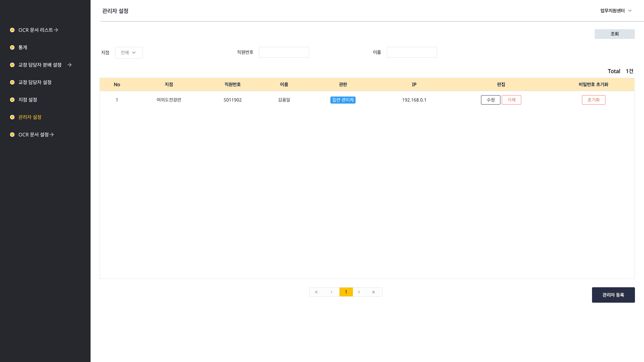Click the 관리자 등록 button

point(613,295)
